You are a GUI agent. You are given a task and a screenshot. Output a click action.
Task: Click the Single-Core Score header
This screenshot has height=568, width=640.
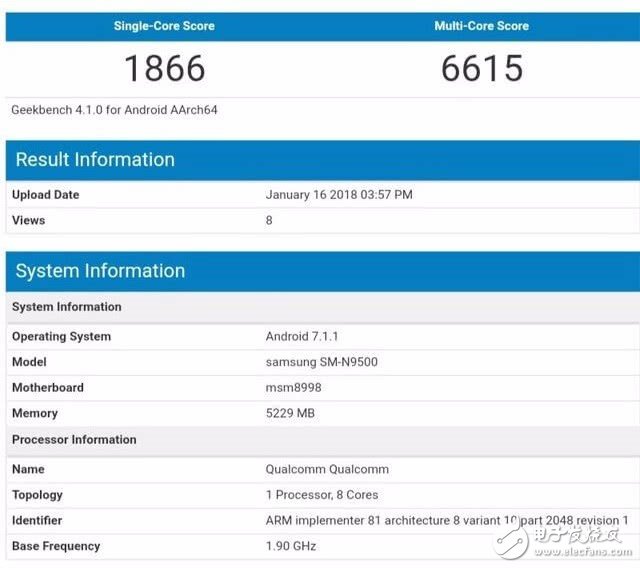(164, 26)
